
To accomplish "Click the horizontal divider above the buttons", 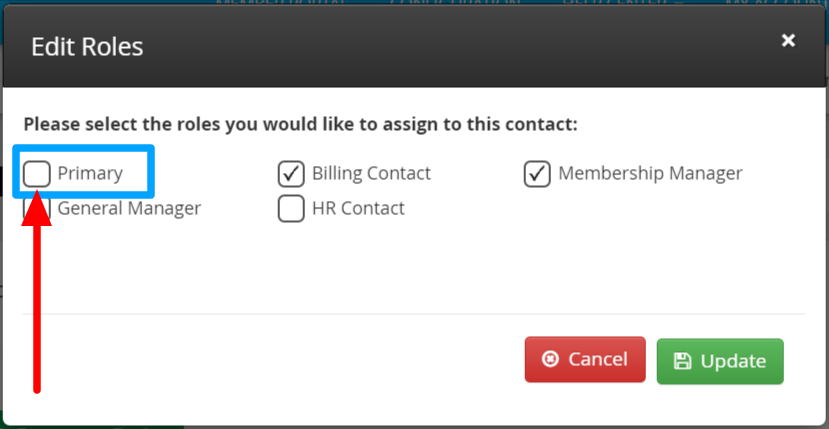I will (x=413, y=314).
